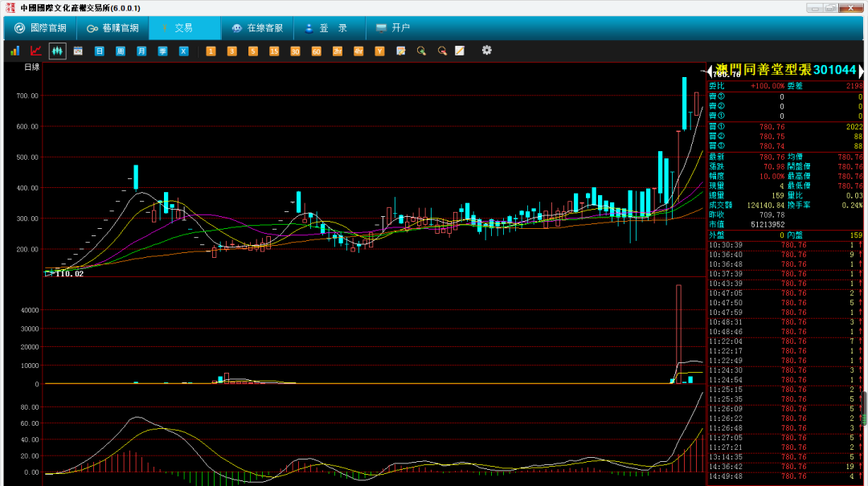Click the 總量 value 159
The image size is (868, 486).
(778, 195)
